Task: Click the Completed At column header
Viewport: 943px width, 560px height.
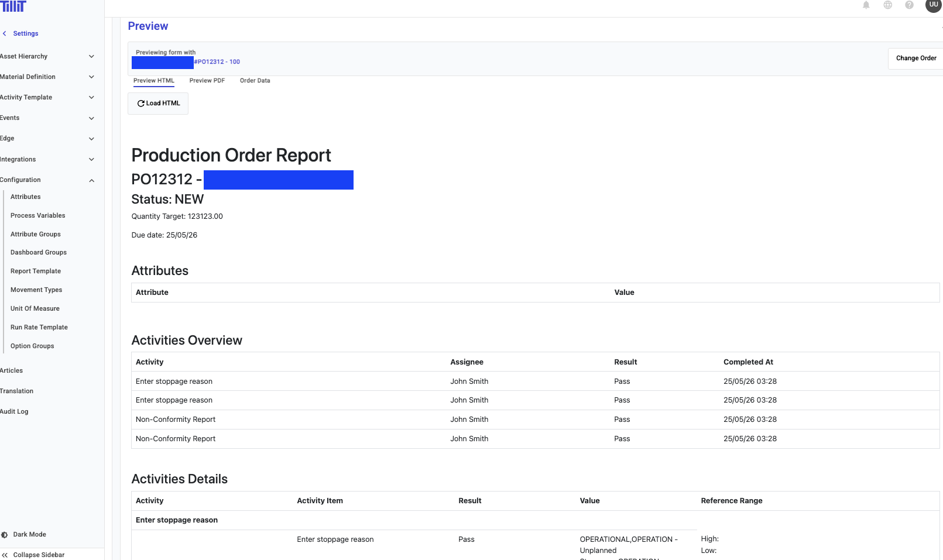Action: point(748,362)
